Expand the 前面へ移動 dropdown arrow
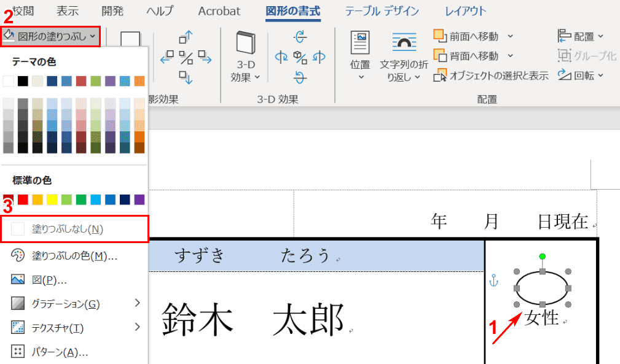The image size is (620, 364). point(510,36)
